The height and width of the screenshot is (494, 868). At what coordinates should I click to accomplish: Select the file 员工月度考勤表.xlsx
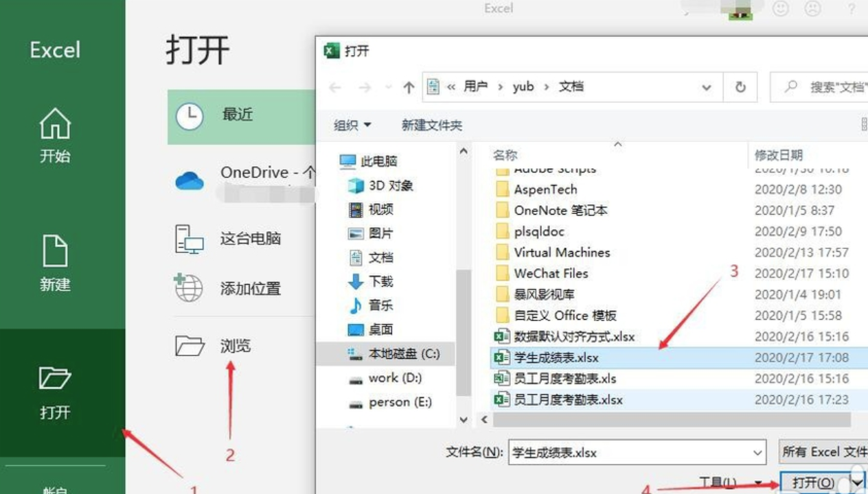coord(558,399)
